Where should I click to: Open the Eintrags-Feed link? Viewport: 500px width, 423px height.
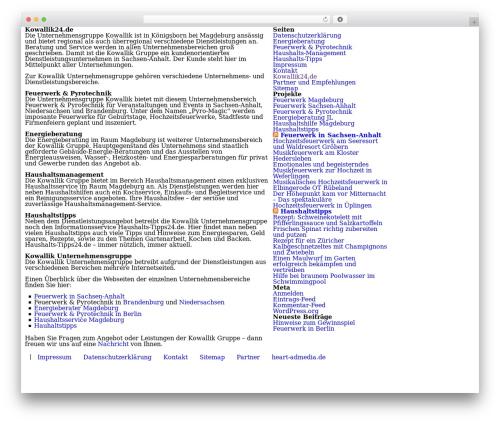294,299
